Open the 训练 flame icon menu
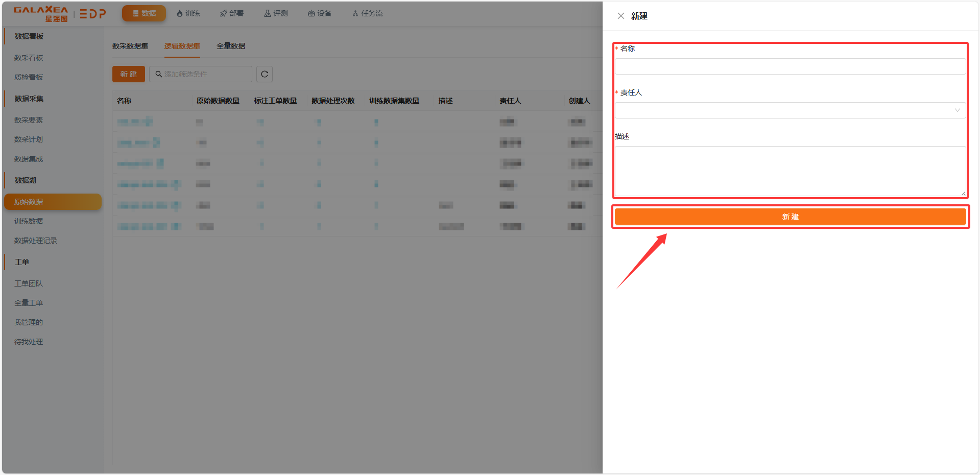The image size is (980, 475). 187,13
